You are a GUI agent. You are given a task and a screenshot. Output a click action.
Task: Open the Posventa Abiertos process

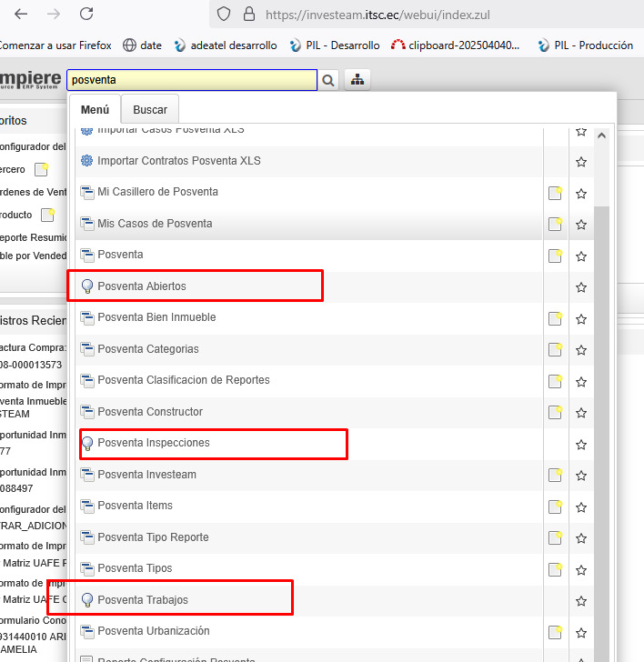(x=142, y=286)
